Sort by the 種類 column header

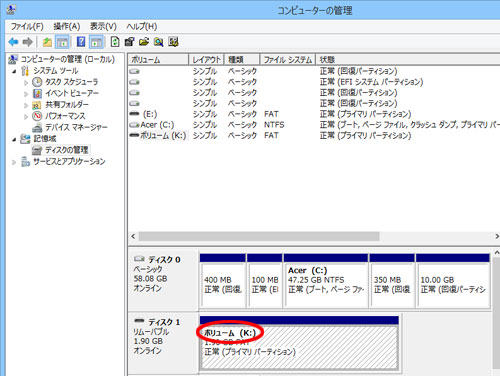pos(242,60)
